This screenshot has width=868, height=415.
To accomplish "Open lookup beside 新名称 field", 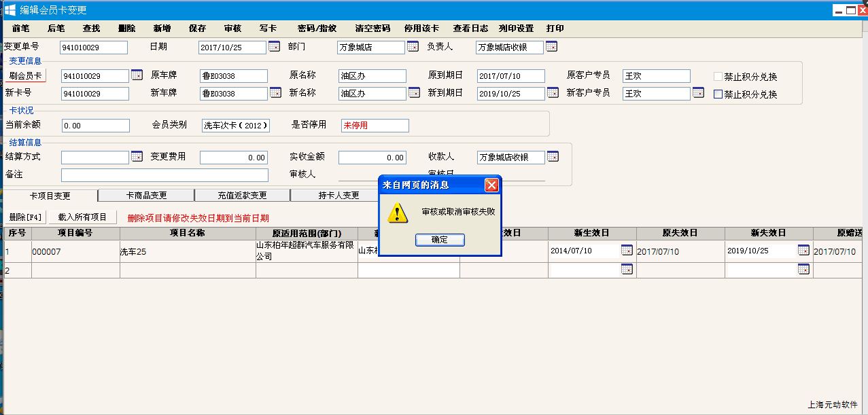I will (414, 93).
